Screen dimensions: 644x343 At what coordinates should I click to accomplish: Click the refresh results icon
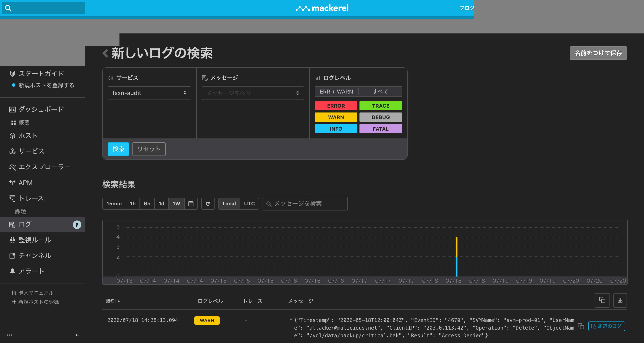pyautogui.click(x=208, y=204)
